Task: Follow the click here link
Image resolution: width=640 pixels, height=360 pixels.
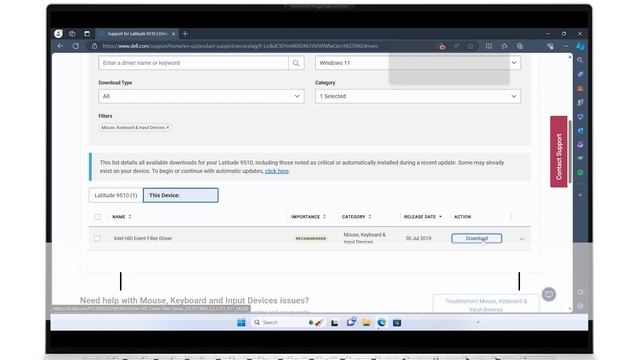Action: [x=277, y=171]
